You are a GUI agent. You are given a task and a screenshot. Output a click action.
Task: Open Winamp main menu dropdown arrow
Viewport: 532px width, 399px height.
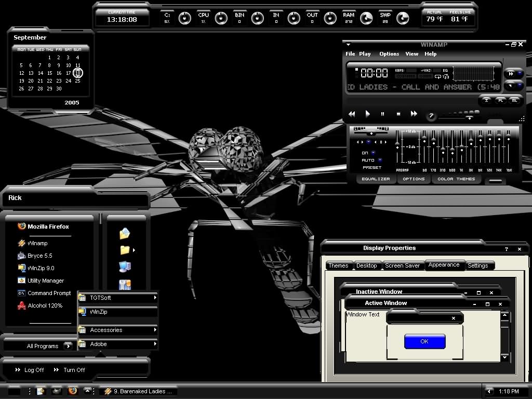coord(348,45)
